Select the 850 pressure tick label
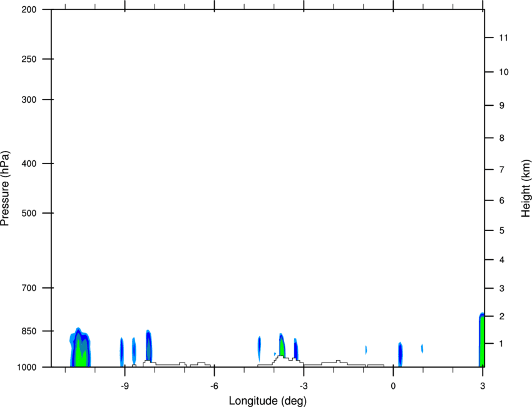 (x=29, y=331)
